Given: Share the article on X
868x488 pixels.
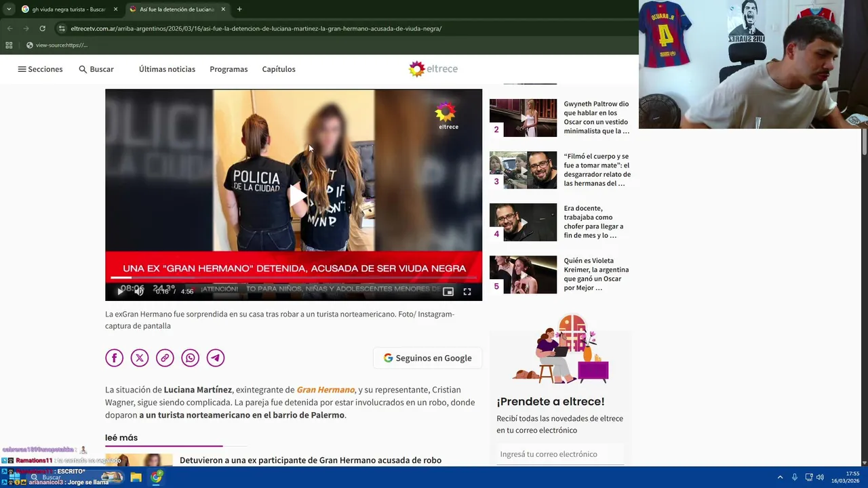Looking at the screenshot, I should pos(140,358).
